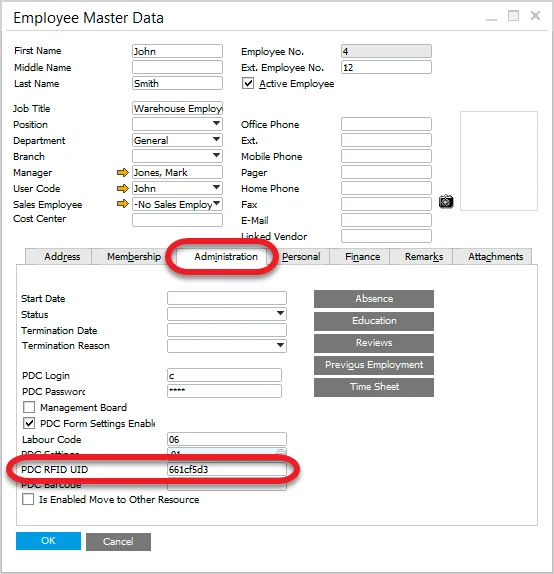Click the Absence button

pos(374,299)
